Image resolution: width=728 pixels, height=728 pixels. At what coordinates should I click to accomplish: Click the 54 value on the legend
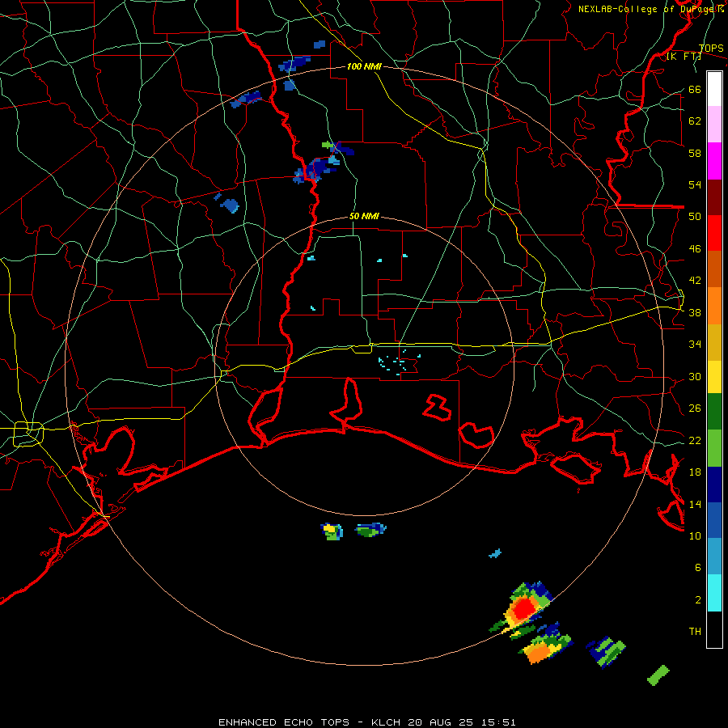click(695, 184)
